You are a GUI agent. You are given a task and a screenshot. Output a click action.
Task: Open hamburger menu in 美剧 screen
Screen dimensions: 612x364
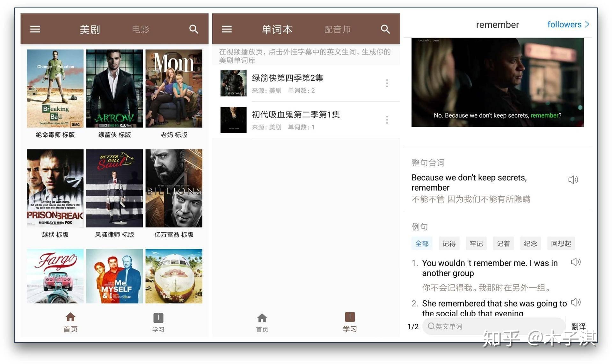(x=35, y=29)
